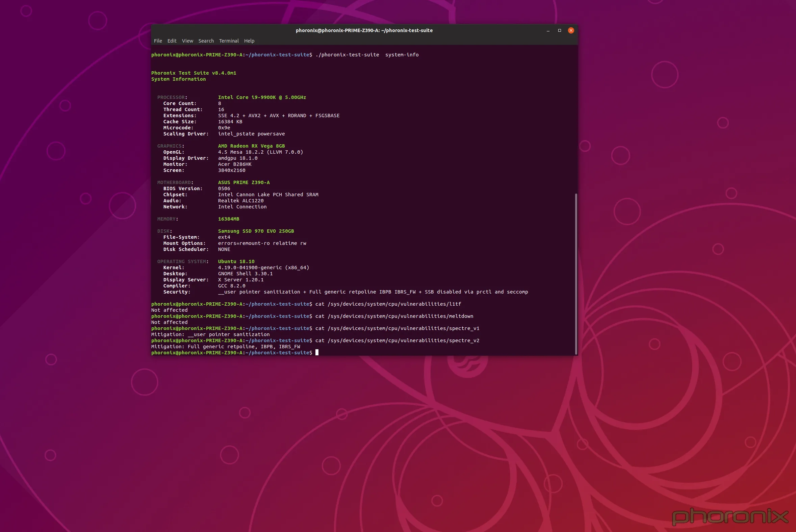
Task: Click 'Intel Cannon Lake PCH Shared SRAM' text
Action: coord(268,195)
